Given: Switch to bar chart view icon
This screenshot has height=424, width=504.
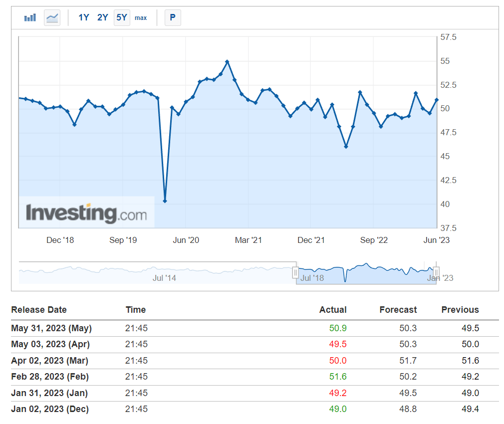Looking at the screenshot, I should [x=30, y=17].
